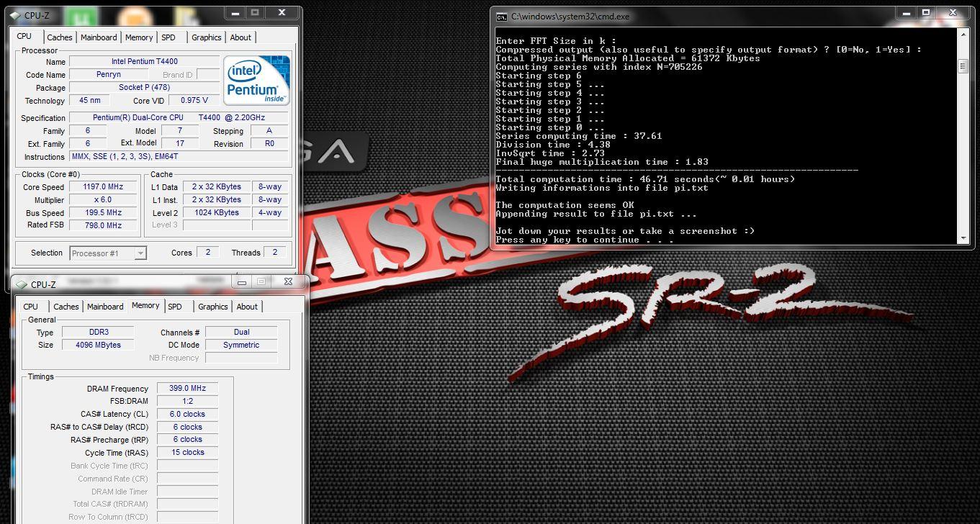This screenshot has width=980, height=524.
Task: Click Channels # field showing Dual
Action: (x=241, y=332)
